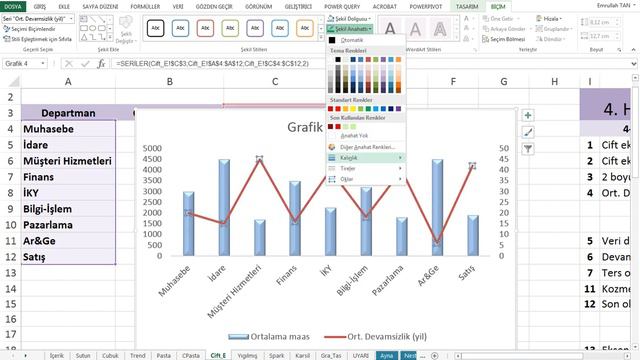This screenshot has height=360, width=640.
Task: Expand the formula bar with chevron
Action: [634, 64]
